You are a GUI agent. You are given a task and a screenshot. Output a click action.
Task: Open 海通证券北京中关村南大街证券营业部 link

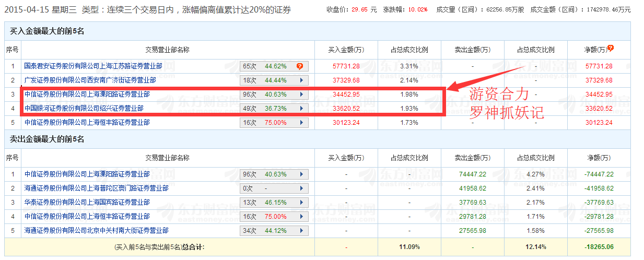pyautogui.click(x=96, y=231)
